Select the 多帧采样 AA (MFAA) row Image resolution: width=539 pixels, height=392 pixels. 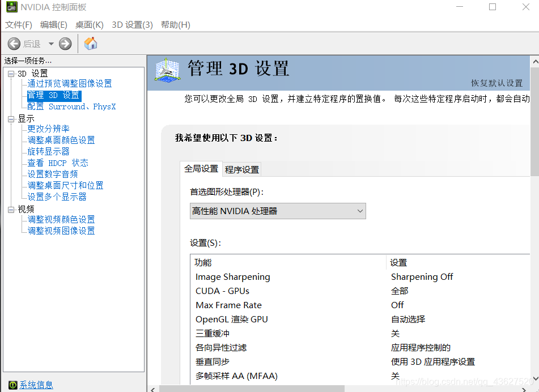point(360,376)
